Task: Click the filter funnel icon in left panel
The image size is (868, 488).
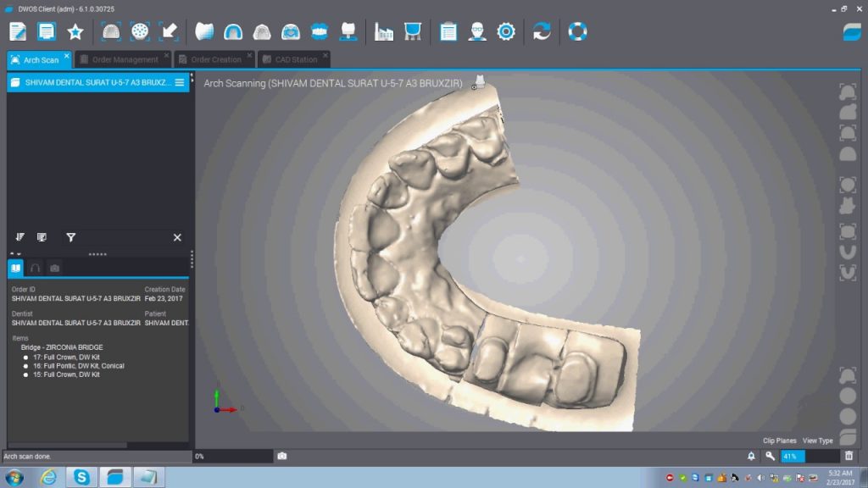Action: [x=70, y=238]
